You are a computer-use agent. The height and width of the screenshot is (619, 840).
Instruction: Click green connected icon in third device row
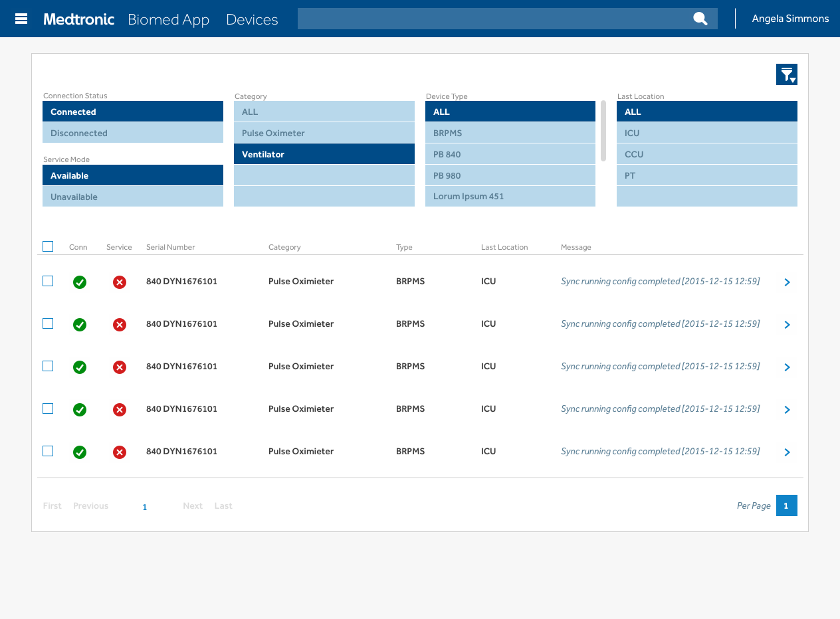click(80, 367)
